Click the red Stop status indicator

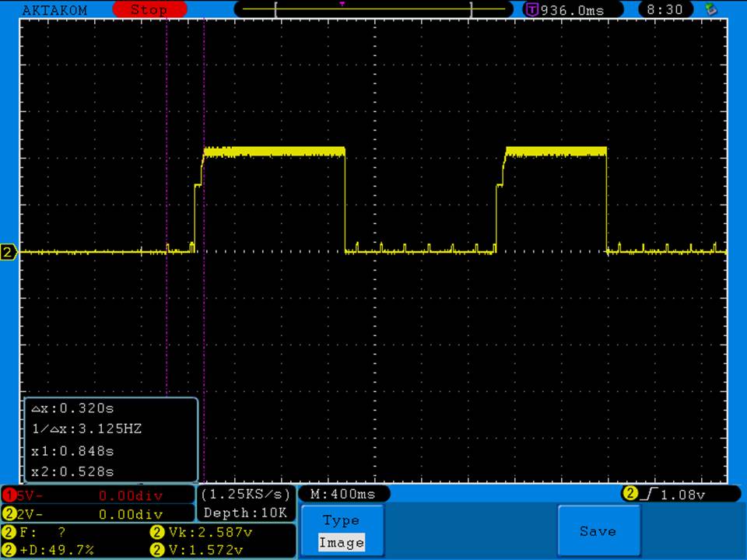coord(149,10)
